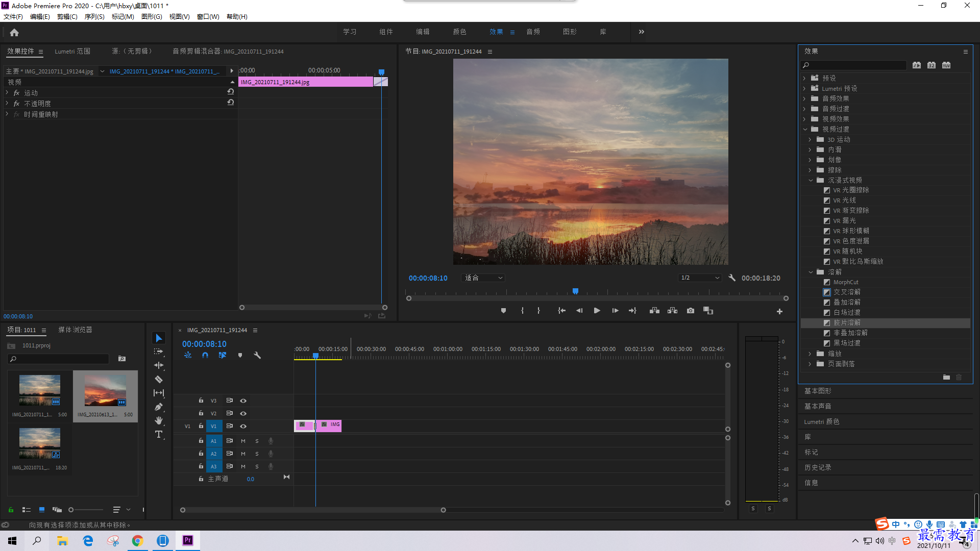Viewport: 980px width, 551px height.
Task: Select the Type tool
Action: click(x=159, y=435)
